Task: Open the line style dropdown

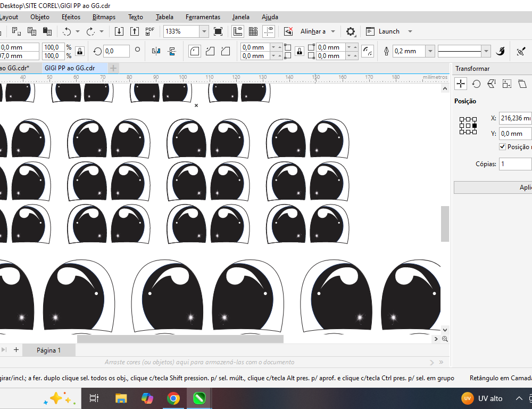Action: point(486,51)
